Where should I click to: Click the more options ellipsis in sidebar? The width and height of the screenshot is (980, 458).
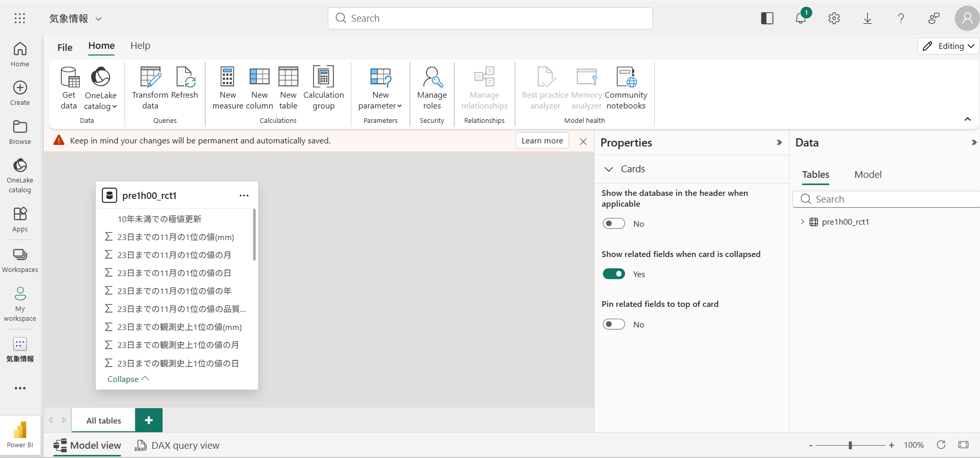point(20,388)
